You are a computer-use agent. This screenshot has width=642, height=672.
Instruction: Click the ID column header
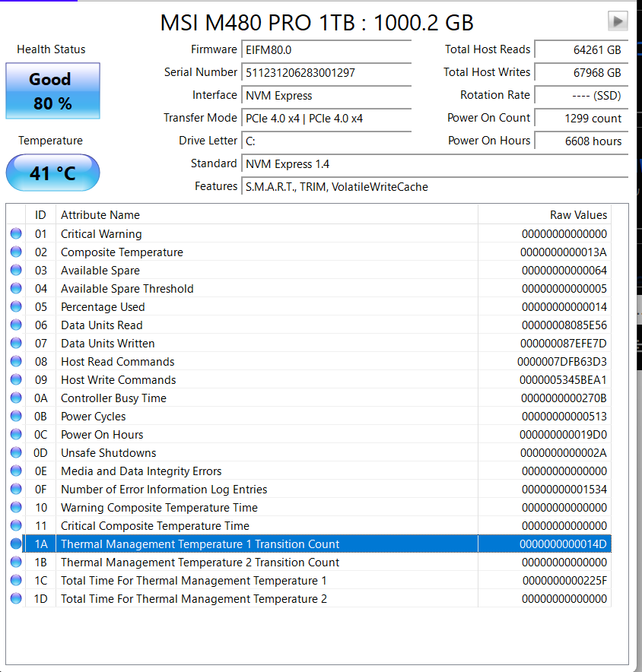tap(40, 215)
